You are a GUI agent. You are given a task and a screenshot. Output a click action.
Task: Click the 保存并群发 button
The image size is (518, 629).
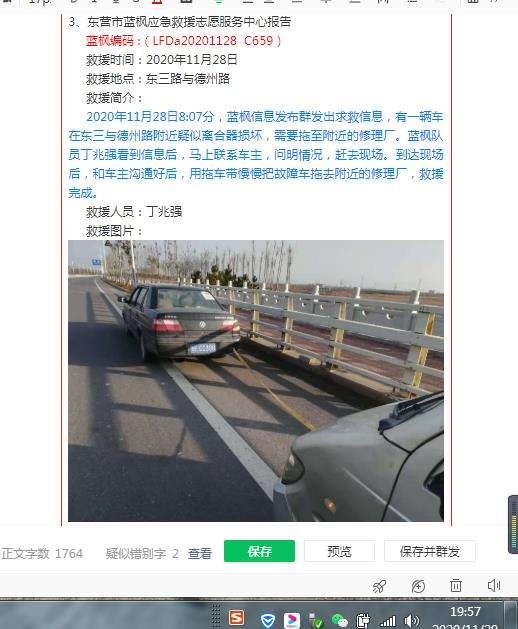pyautogui.click(x=430, y=551)
